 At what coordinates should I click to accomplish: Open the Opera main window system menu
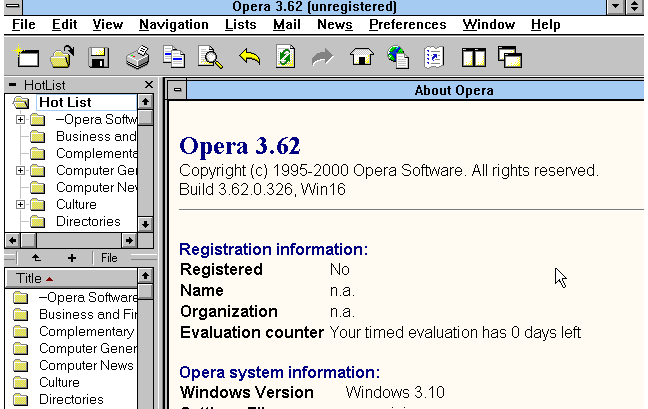(13, 6)
